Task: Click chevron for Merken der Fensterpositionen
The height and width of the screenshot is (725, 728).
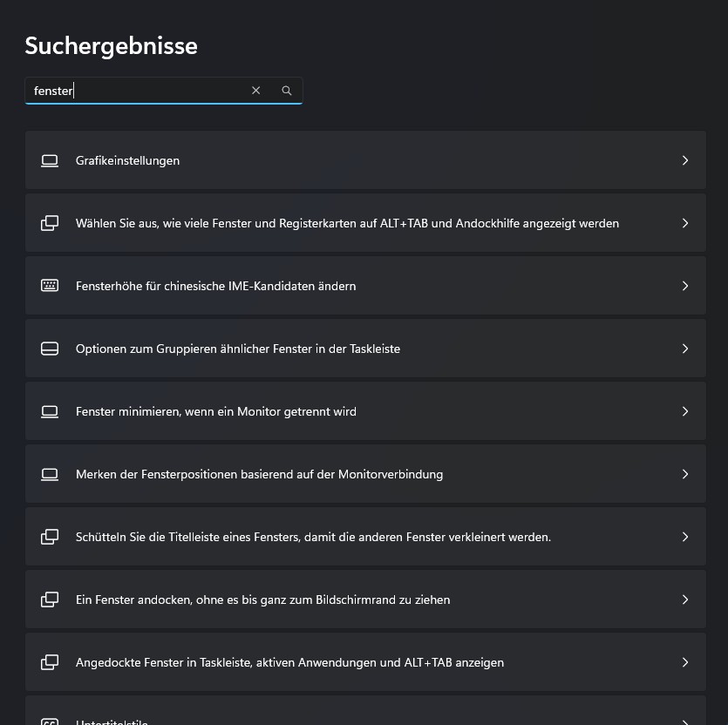Action: 685,474
